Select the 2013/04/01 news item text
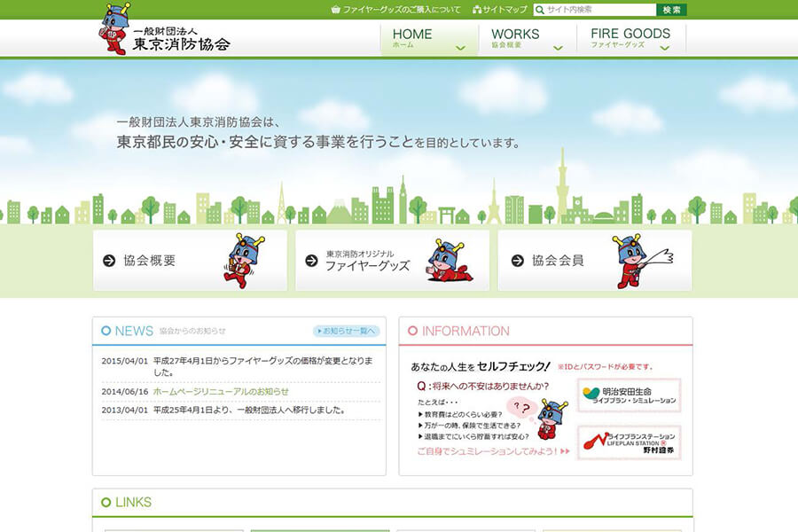798x532 pixels. tap(249, 410)
